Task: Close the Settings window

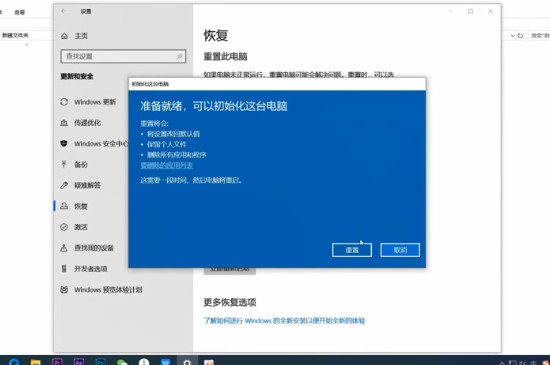Action: [x=490, y=11]
